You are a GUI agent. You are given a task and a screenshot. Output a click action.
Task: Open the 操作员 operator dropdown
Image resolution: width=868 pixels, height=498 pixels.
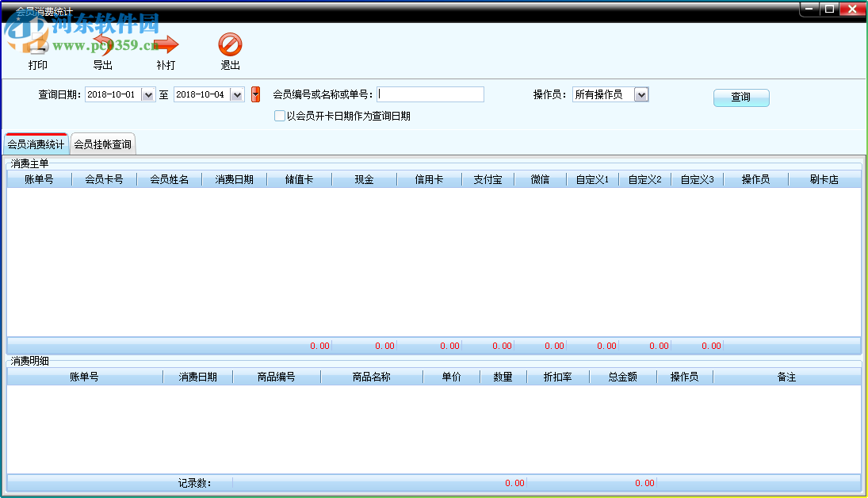tap(640, 94)
